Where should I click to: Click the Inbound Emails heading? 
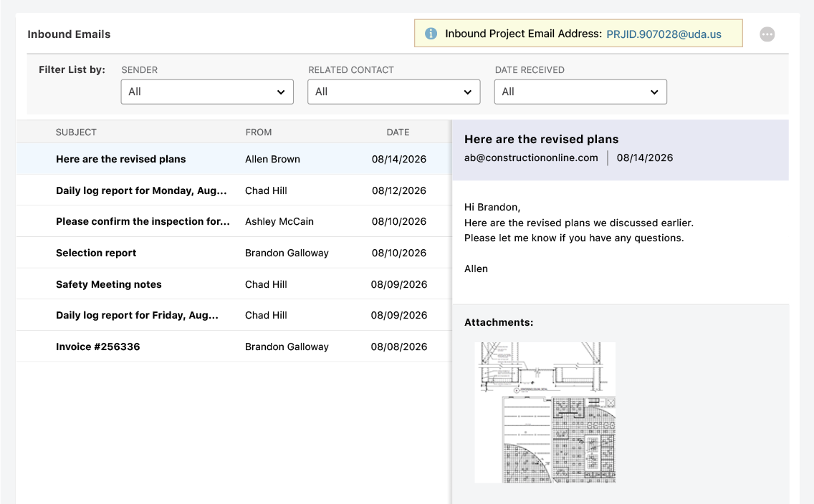(69, 34)
